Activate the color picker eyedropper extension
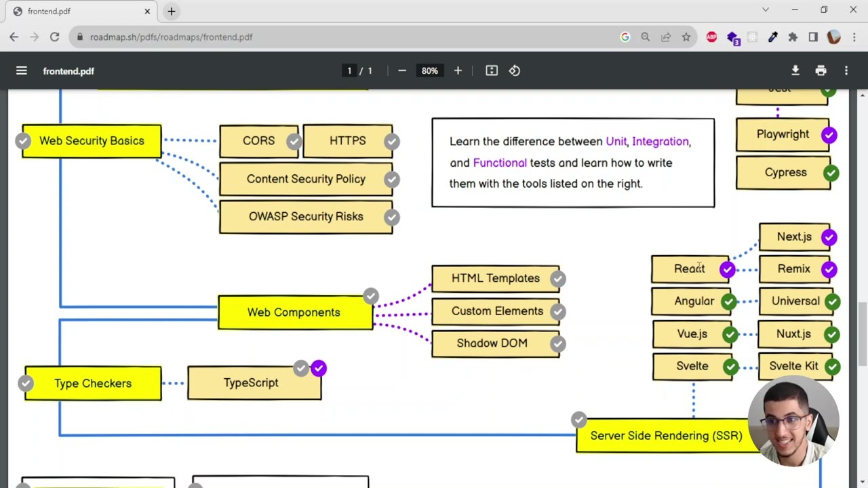 [772, 37]
